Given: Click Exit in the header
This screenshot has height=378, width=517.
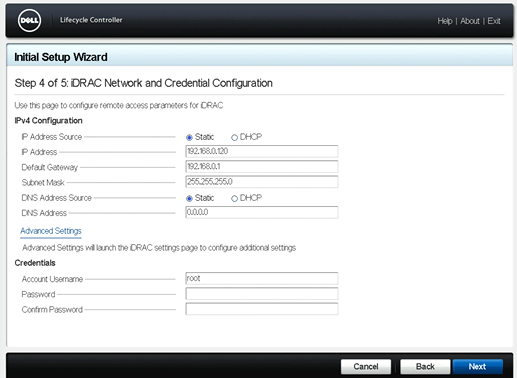Looking at the screenshot, I should coord(494,21).
